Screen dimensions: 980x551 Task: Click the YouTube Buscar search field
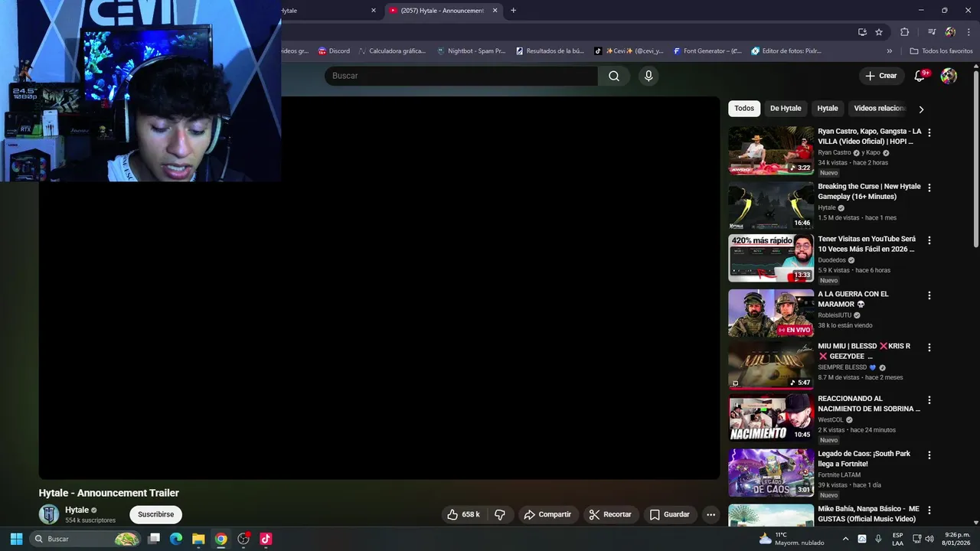point(461,76)
